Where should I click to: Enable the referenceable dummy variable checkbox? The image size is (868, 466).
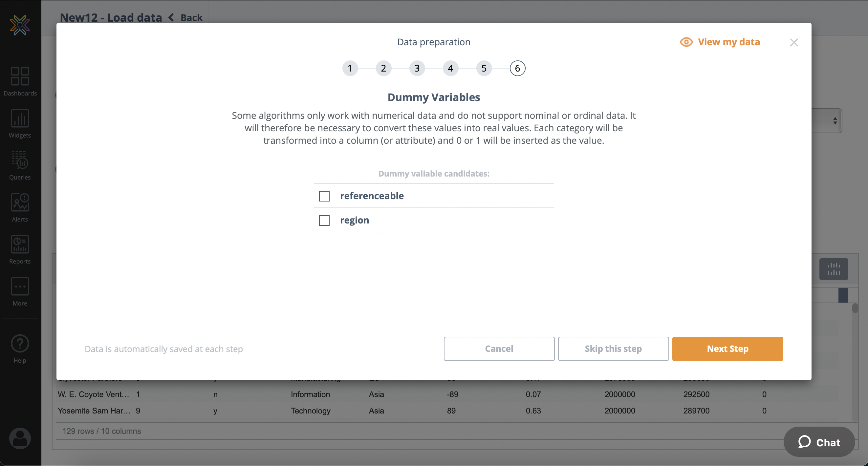[324, 196]
